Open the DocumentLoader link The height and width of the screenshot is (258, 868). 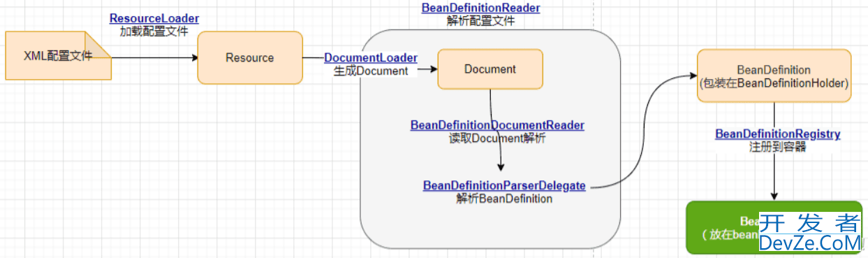pyautogui.click(x=371, y=58)
